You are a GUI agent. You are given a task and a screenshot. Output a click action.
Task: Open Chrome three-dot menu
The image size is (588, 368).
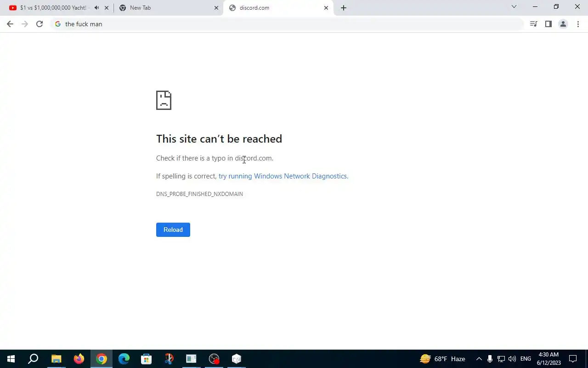click(x=578, y=24)
